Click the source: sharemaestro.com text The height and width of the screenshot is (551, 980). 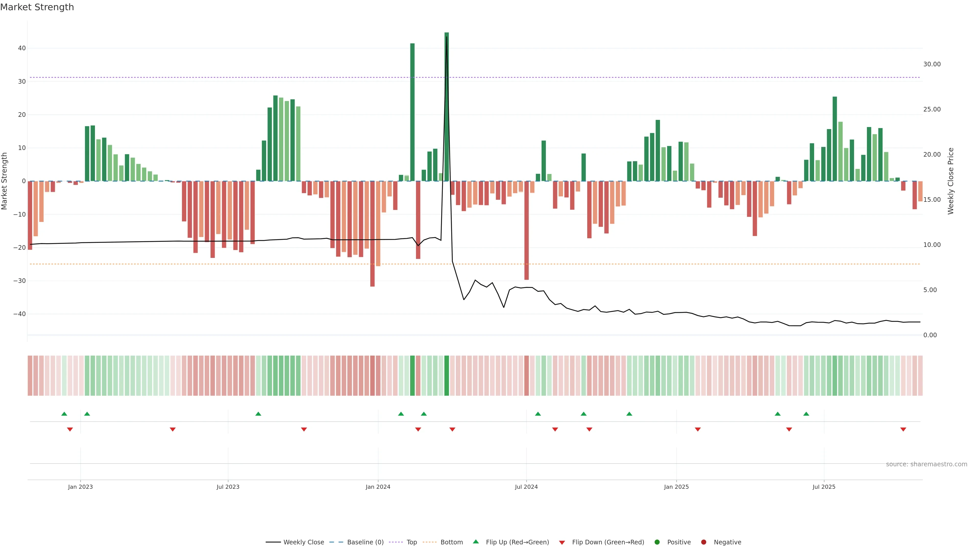point(926,464)
